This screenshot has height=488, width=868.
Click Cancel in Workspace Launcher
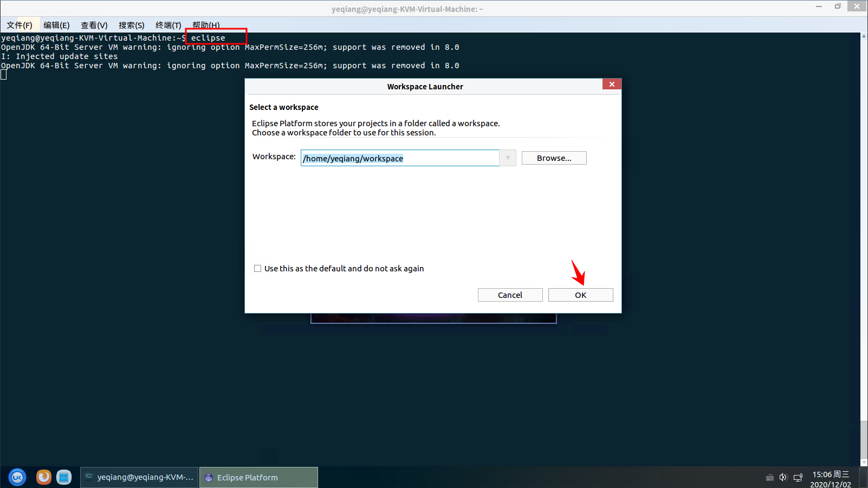[x=510, y=295]
